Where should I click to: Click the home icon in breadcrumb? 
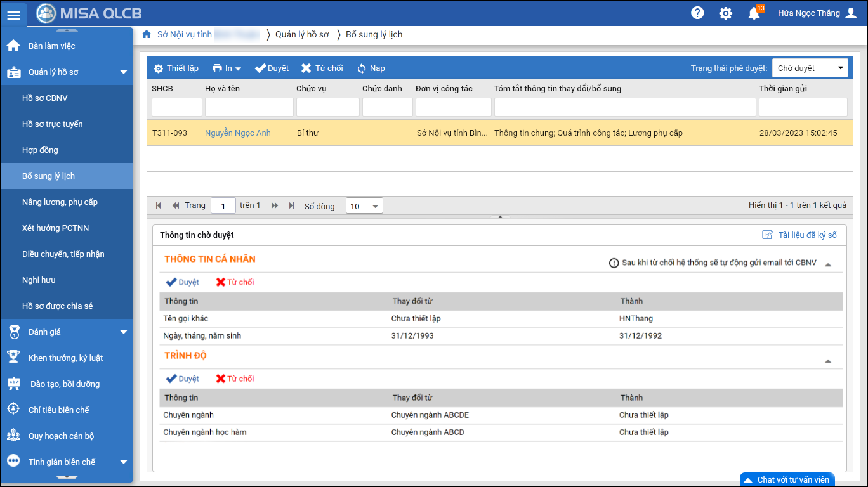click(x=147, y=35)
